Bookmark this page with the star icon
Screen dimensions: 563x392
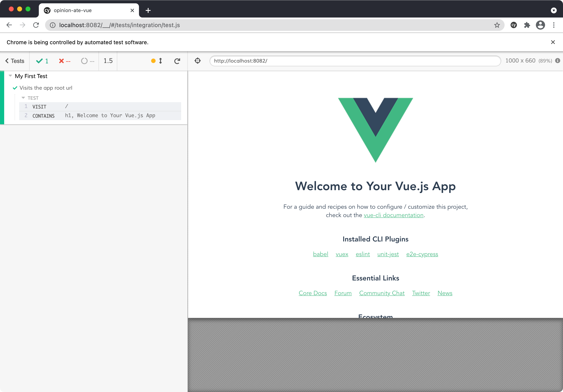point(497,25)
